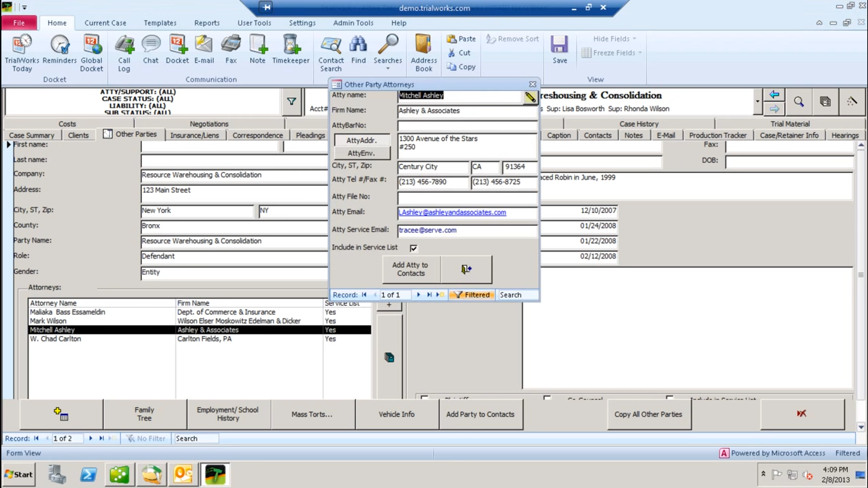Open the Address Book

click(x=424, y=54)
